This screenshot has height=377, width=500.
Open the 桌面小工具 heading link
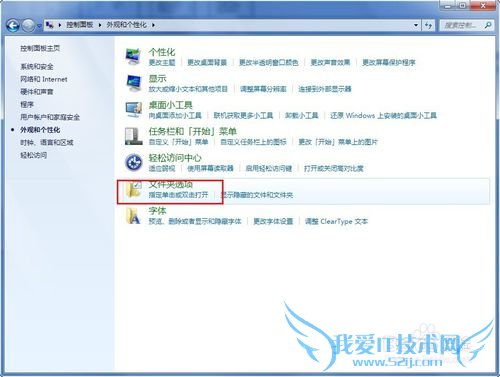171,105
